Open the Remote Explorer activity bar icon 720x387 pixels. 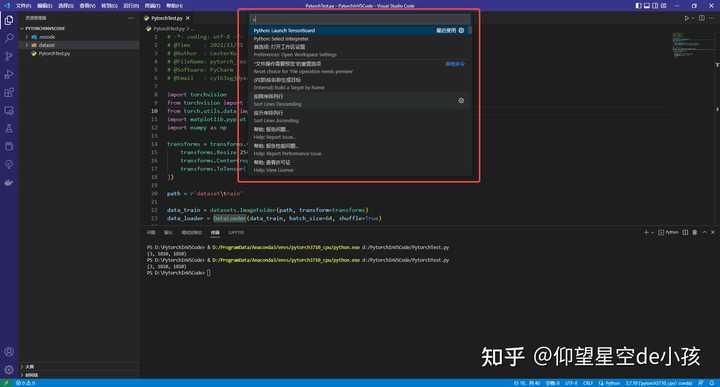9,111
